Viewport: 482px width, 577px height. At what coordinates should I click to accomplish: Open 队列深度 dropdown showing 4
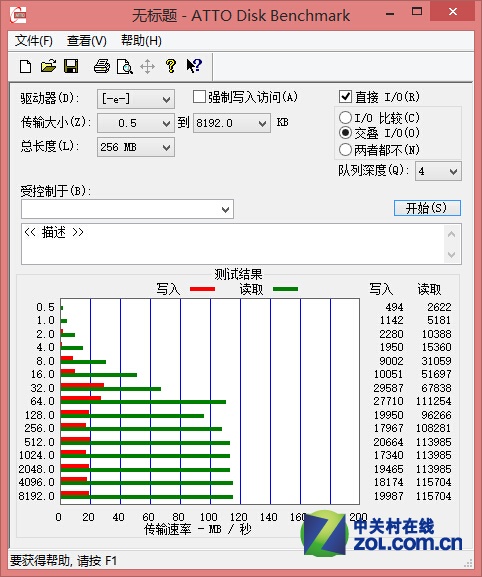(438, 171)
